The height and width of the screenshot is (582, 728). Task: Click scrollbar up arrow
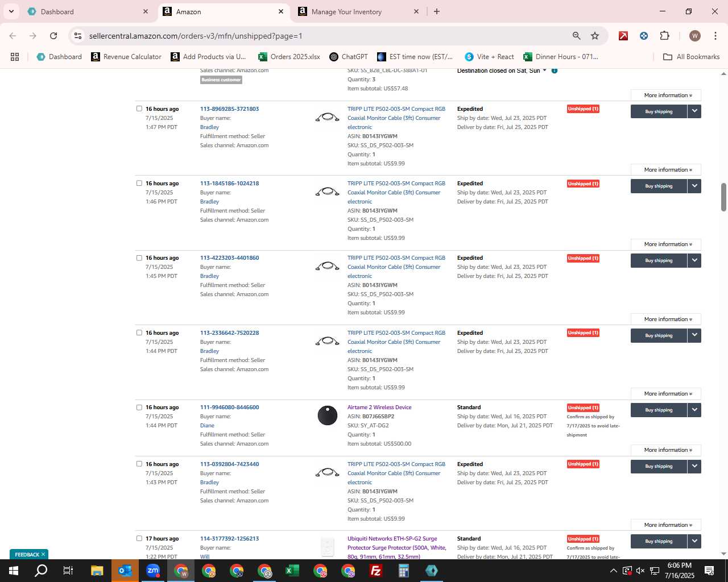pyautogui.click(x=723, y=73)
